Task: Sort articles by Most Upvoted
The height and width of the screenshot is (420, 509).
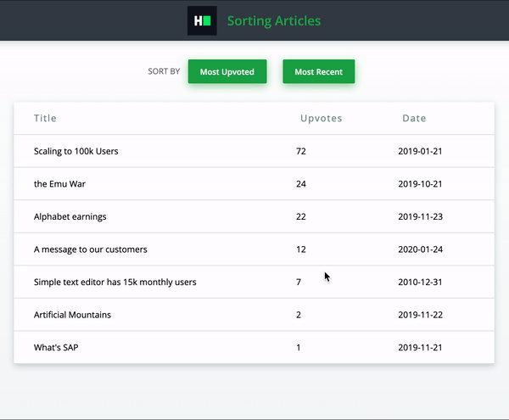Action: (227, 71)
